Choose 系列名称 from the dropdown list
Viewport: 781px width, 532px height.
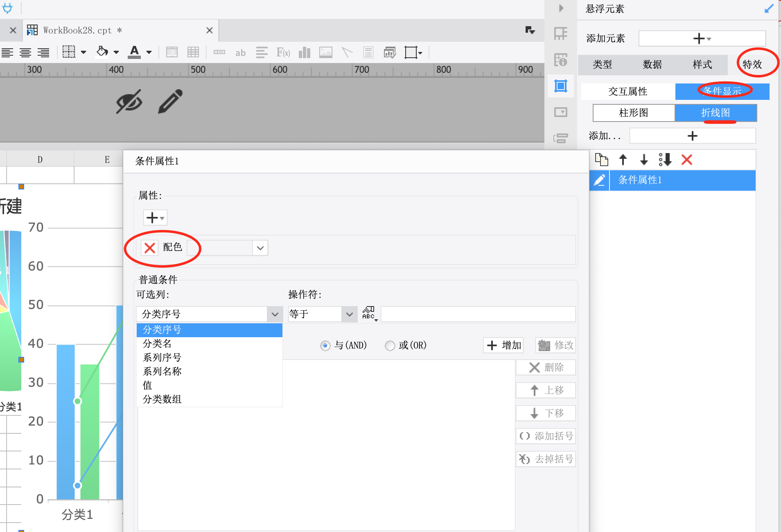tap(209, 372)
